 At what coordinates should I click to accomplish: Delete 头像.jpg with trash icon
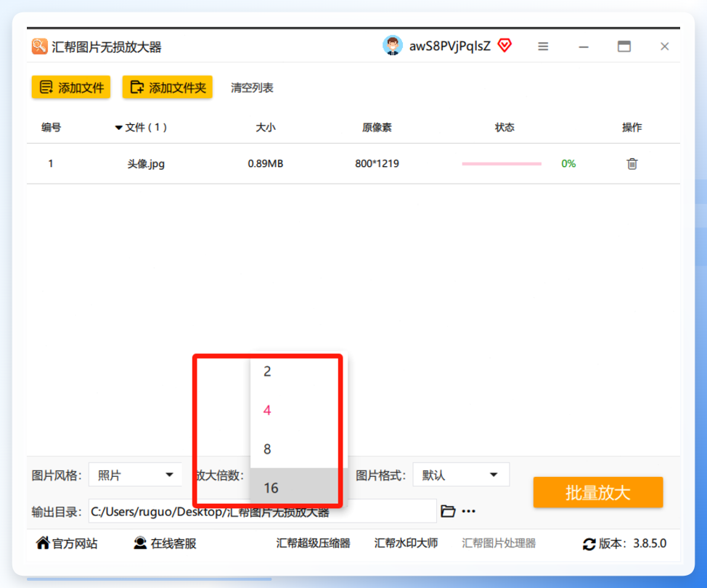(x=632, y=163)
